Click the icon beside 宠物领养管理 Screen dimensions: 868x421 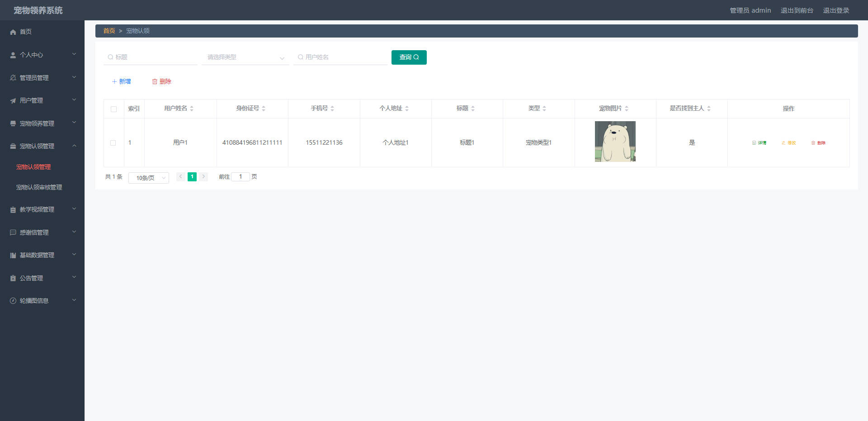click(13, 123)
